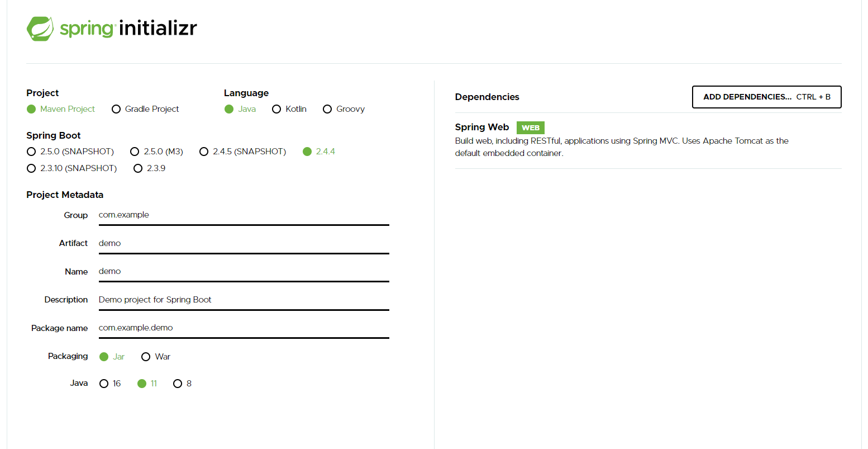Click the Spring Web dependency title

tap(482, 127)
